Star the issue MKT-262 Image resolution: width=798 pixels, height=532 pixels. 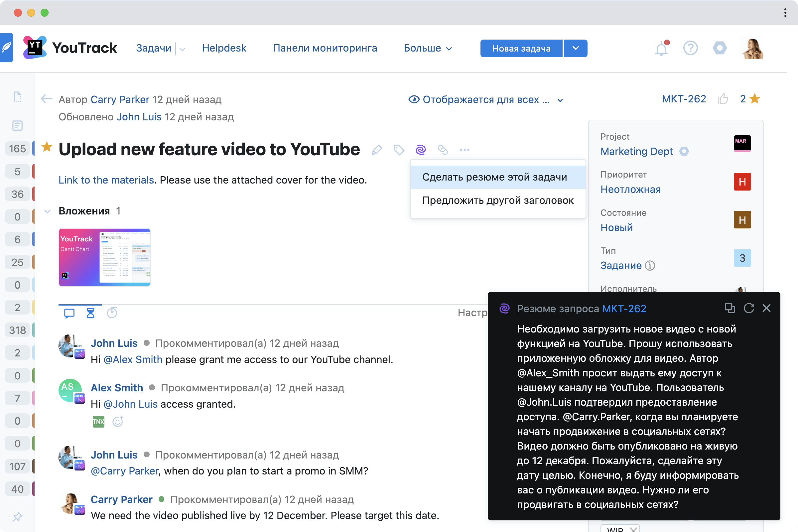click(754, 99)
